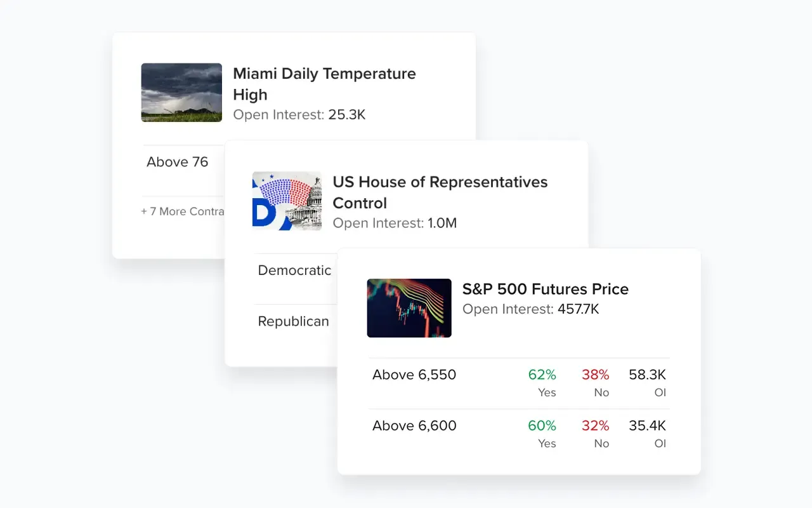812x508 pixels.
Task: Open the S&P 500 Futures Price market
Action: (x=545, y=289)
